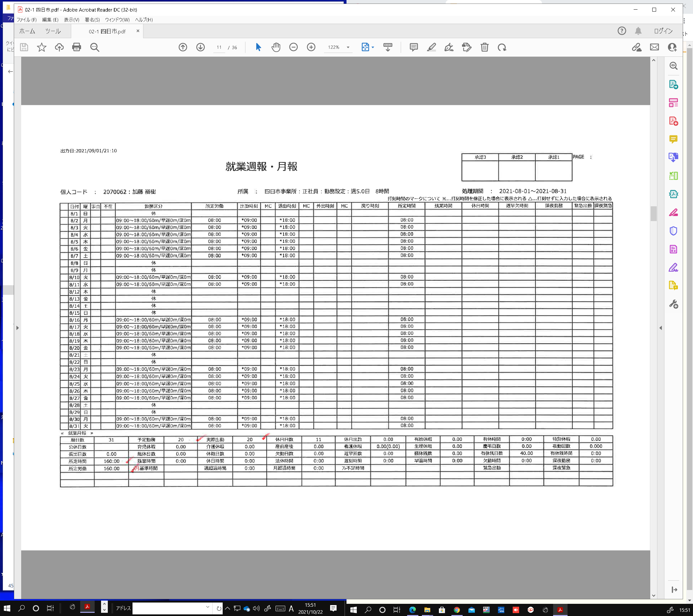Toggle the selection arrow tool

258,47
